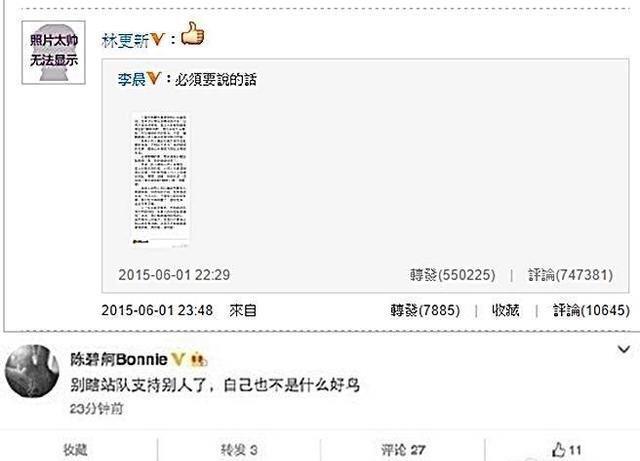Click the membership badge icon after Bonnie's name
Image resolution: width=640 pixels, height=461 pixels.
tap(199, 359)
